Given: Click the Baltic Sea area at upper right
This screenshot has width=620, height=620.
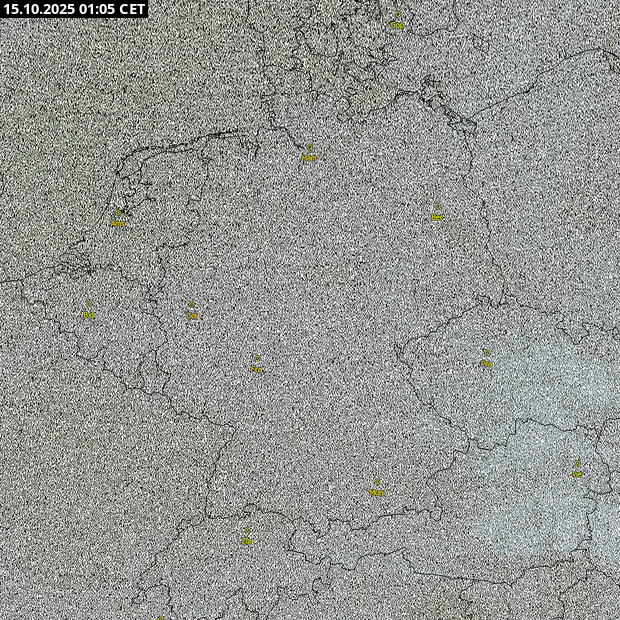Looking at the screenshot, I should coord(540,50).
